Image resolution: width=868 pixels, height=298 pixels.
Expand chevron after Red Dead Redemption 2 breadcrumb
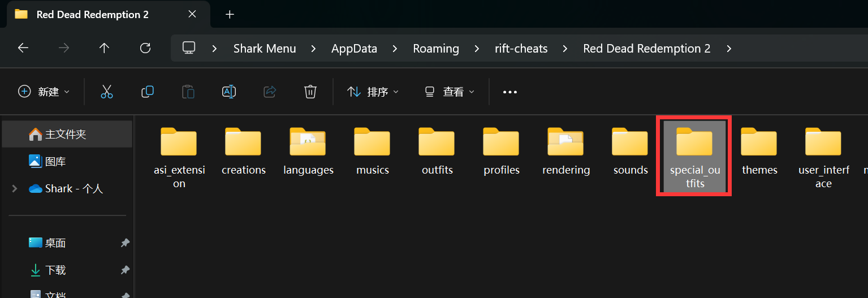729,49
